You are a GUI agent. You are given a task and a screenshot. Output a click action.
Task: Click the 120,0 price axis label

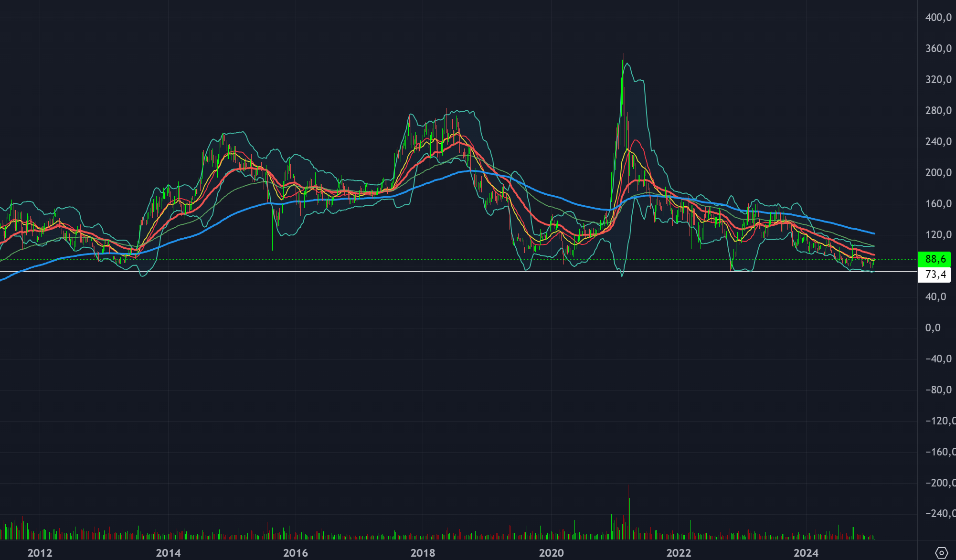[x=938, y=235]
